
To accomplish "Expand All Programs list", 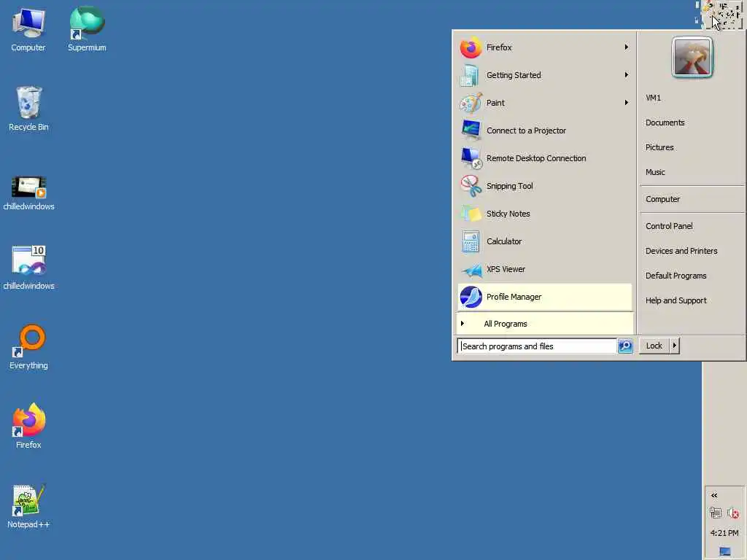I will pos(544,324).
